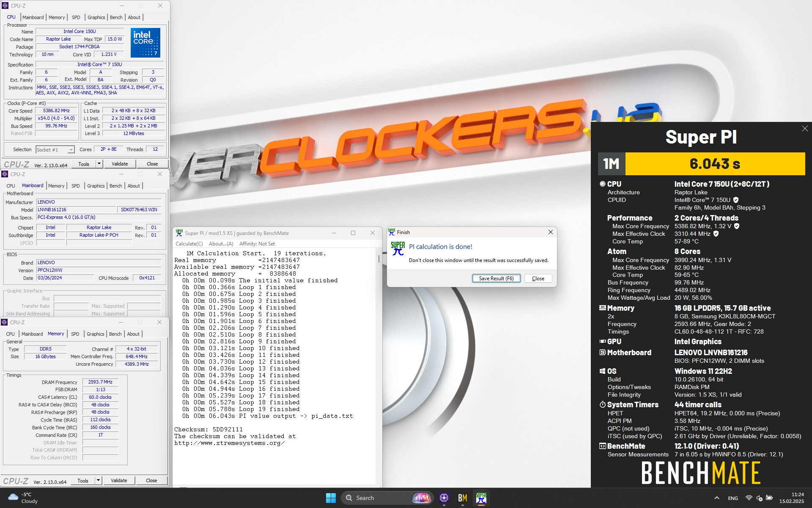
Task: Open Bench tab in top CPU-Z window
Action: pyautogui.click(x=116, y=17)
